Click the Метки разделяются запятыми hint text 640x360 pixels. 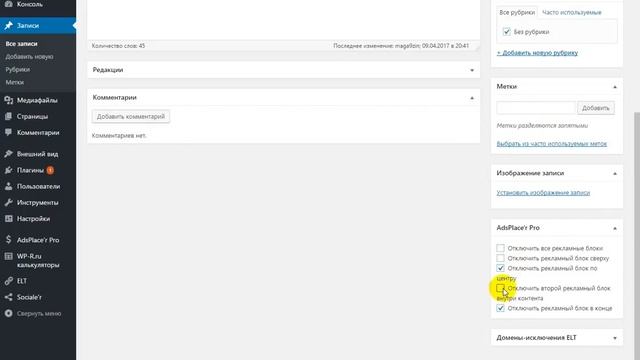click(542, 126)
